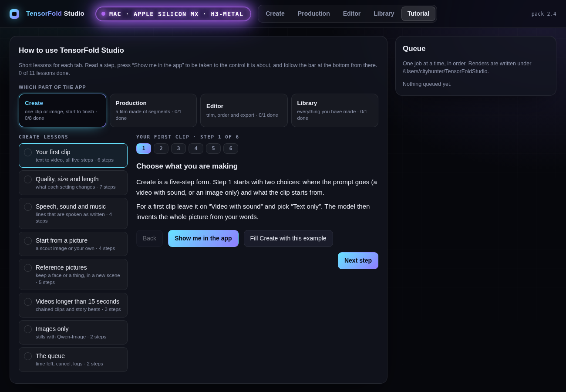The height and width of the screenshot is (392, 566).
Task: Click 'what each setting changes · 7 steps' subtitle
Action: [x=76, y=187]
